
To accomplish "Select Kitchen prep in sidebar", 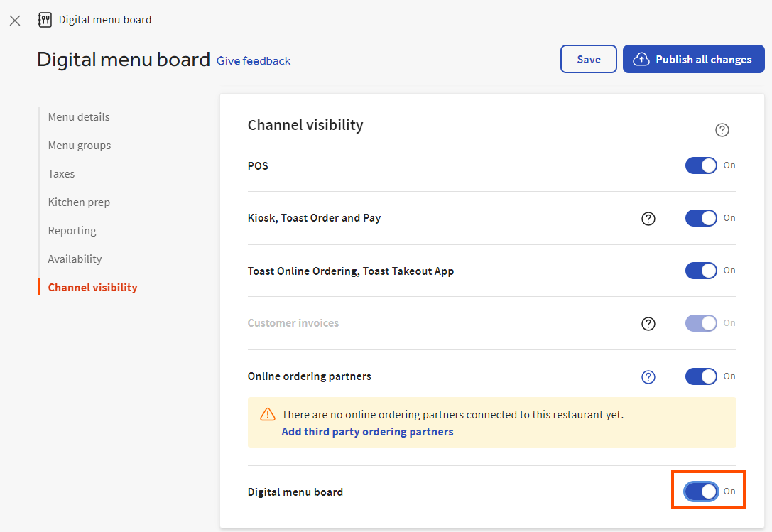I will pos(79,202).
